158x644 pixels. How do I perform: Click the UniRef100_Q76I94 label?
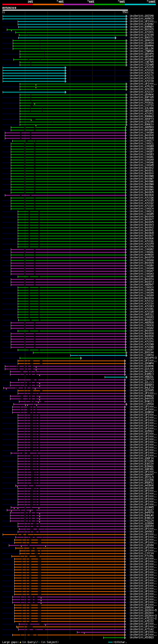[x=142, y=35]
